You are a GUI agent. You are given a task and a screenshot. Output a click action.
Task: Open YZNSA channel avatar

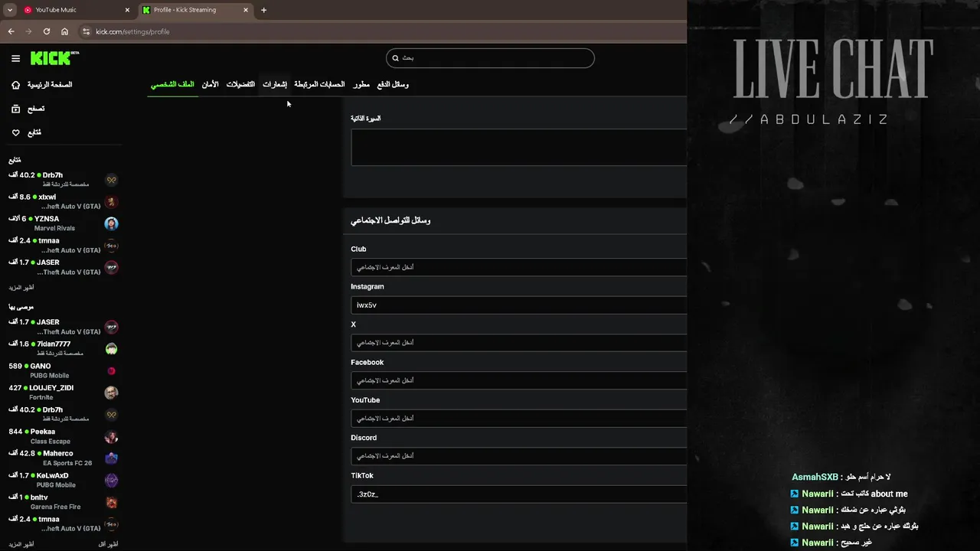tap(111, 223)
